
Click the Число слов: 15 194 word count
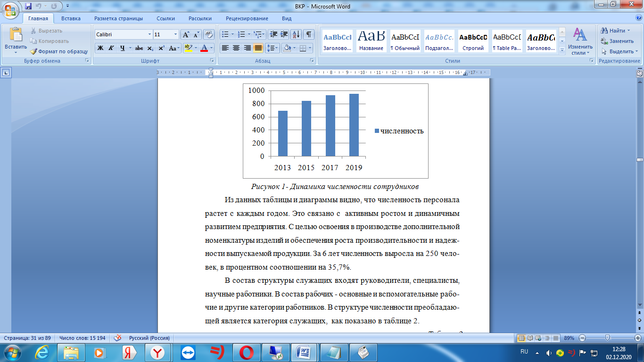[82, 338]
